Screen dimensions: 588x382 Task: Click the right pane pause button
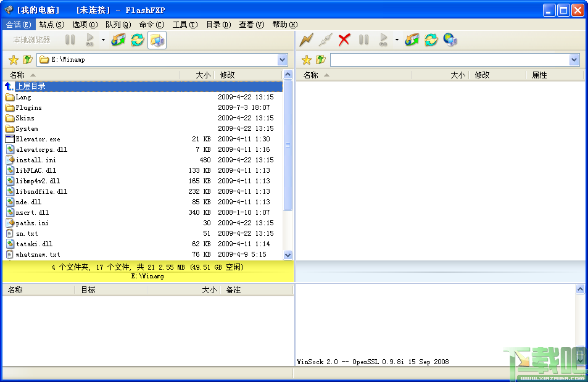click(364, 39)
